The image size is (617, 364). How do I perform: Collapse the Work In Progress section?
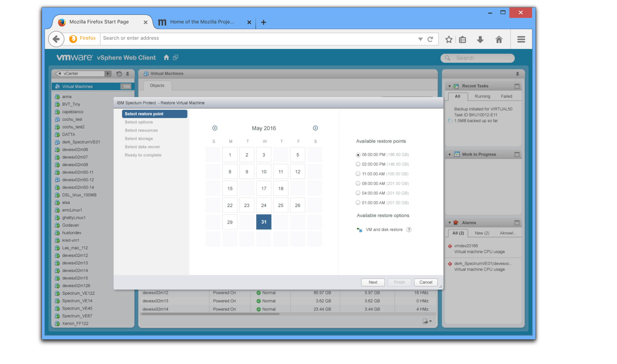(x=449, y=154)
